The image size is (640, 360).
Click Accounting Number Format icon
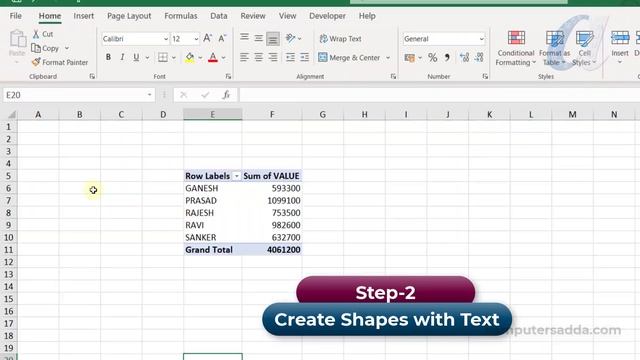pyautogui.click(x=409, y=58)
